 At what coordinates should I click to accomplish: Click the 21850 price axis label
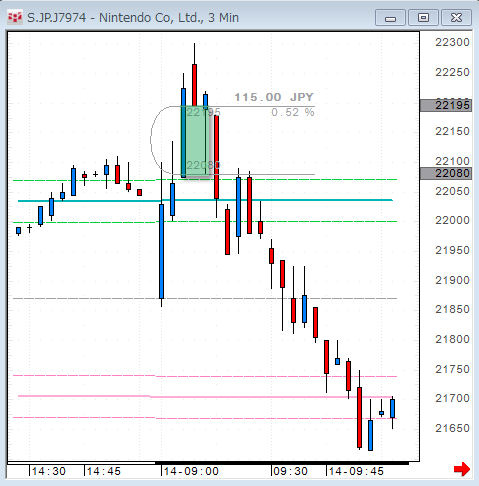(452, 309)
